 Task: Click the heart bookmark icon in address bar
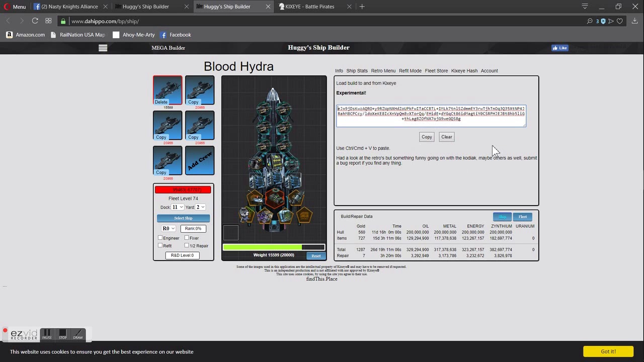tap(620, 21)
